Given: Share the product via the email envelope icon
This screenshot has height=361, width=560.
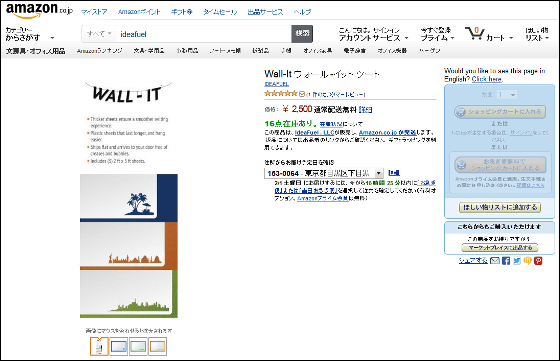Looking at the screenshot, I should tap(495, 261).
